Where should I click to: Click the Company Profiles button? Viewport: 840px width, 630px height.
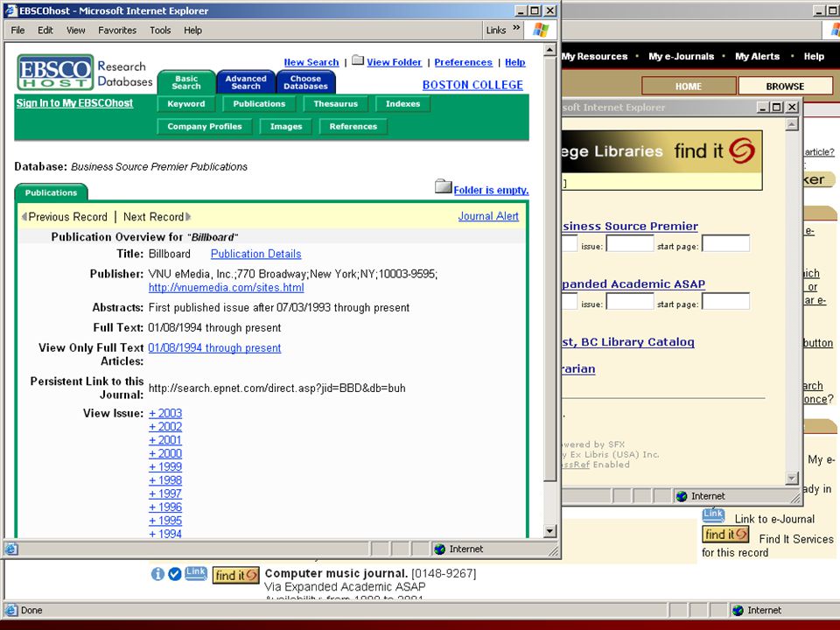[205, 126]
